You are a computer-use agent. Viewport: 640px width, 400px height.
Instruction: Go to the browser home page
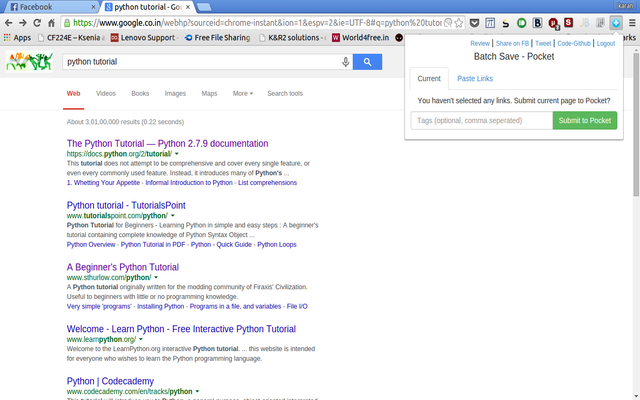coord(51,23)
